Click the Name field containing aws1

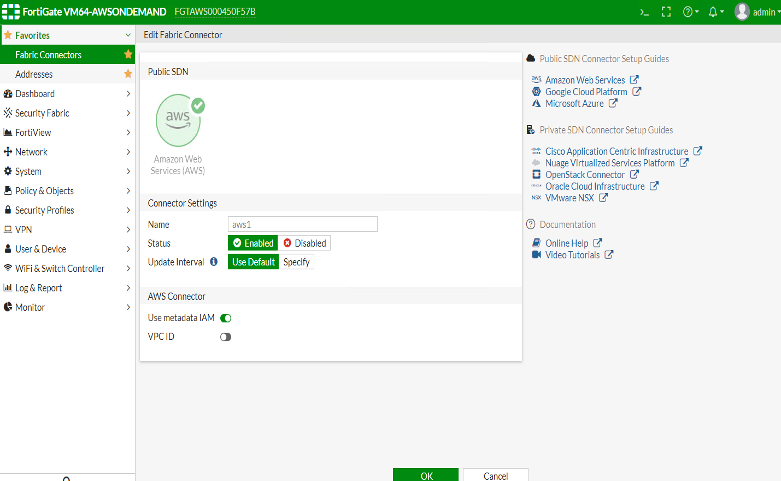[x=303, y=224]
